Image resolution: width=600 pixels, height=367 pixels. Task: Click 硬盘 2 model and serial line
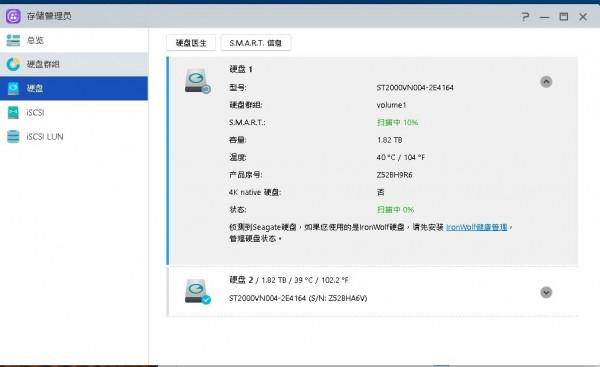coord(298,298)
